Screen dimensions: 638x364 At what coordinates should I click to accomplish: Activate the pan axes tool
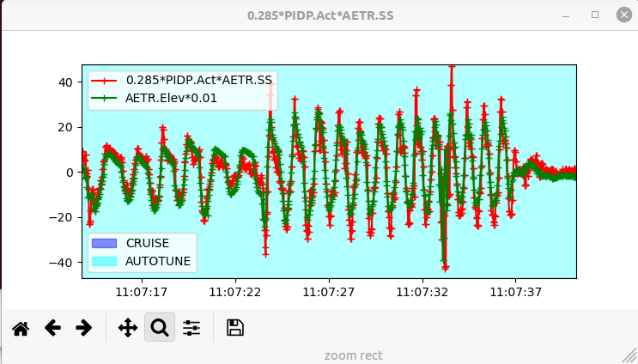pyautogui.click(x=128, y=327)
